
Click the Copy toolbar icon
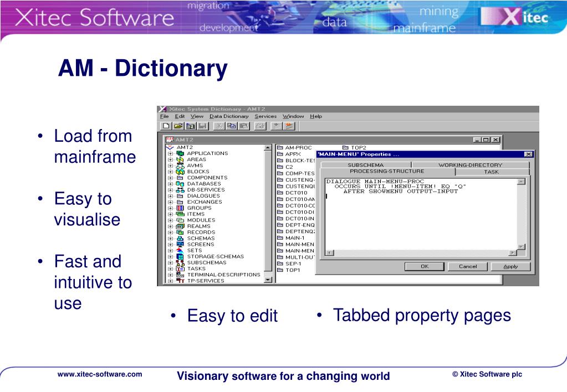click(x=232, y=126)
